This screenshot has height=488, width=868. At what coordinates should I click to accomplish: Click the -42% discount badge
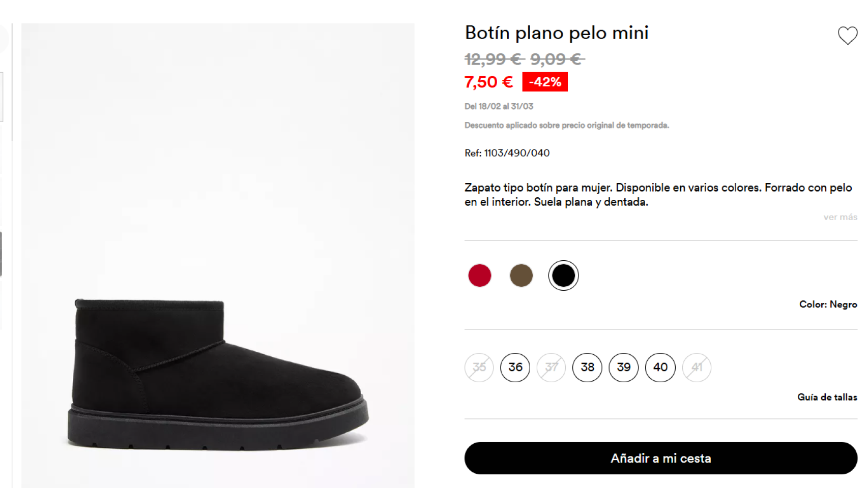(544, 81)
